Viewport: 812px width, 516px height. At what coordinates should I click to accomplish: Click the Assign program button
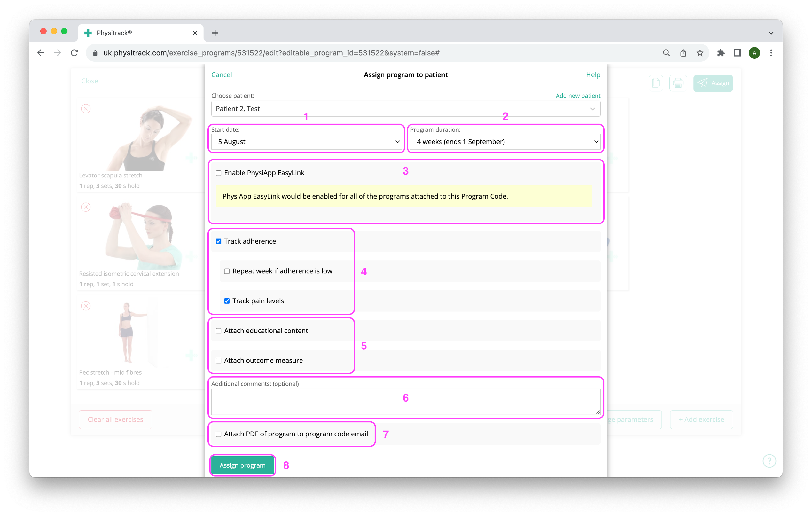243,465
